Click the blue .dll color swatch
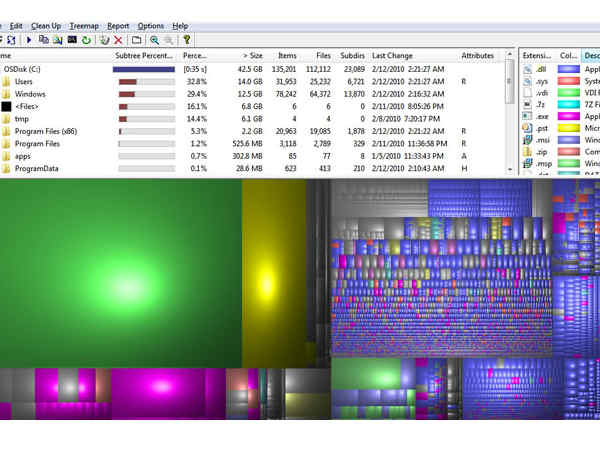 tap(569, 69)
